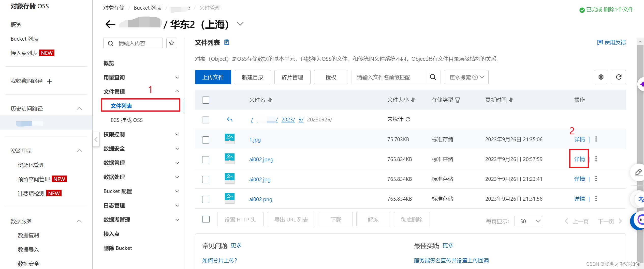
Task: Open 详情 for ai002.jpeg
Action: 579,159
